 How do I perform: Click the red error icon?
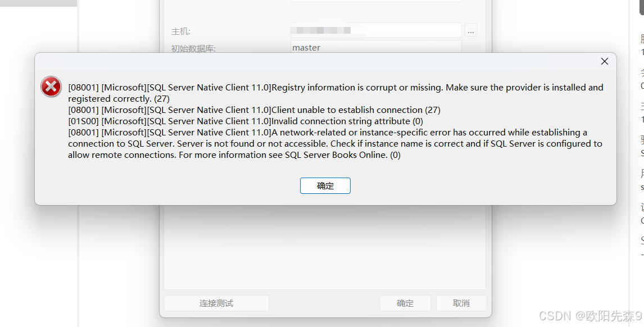[x=51, y=87]
